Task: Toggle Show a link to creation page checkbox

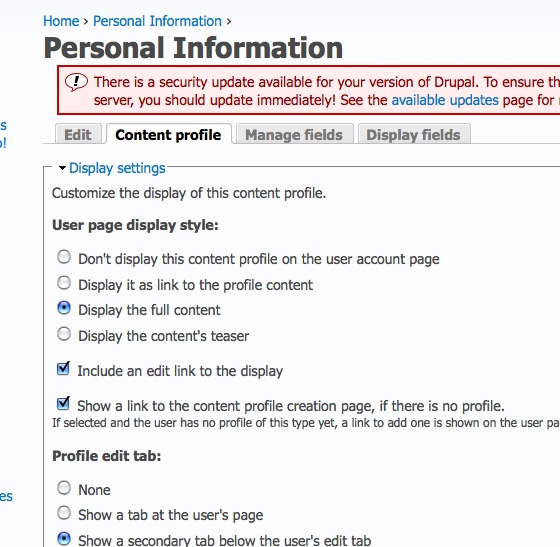Action: (x=63, y=403)
